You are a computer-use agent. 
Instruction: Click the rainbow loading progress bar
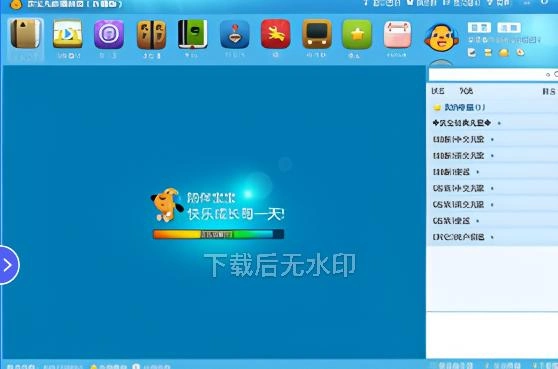[x=219, y=234]
